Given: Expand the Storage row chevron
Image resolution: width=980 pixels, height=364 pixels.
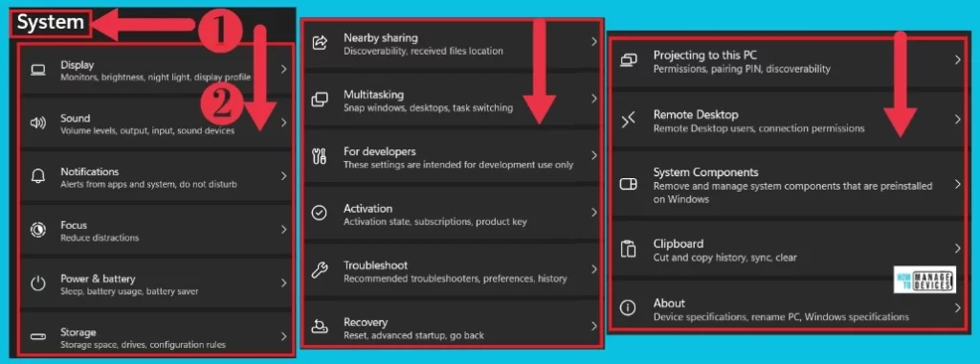Looking at the screenshot, I should pyautogui.click(x=283, y=336).
